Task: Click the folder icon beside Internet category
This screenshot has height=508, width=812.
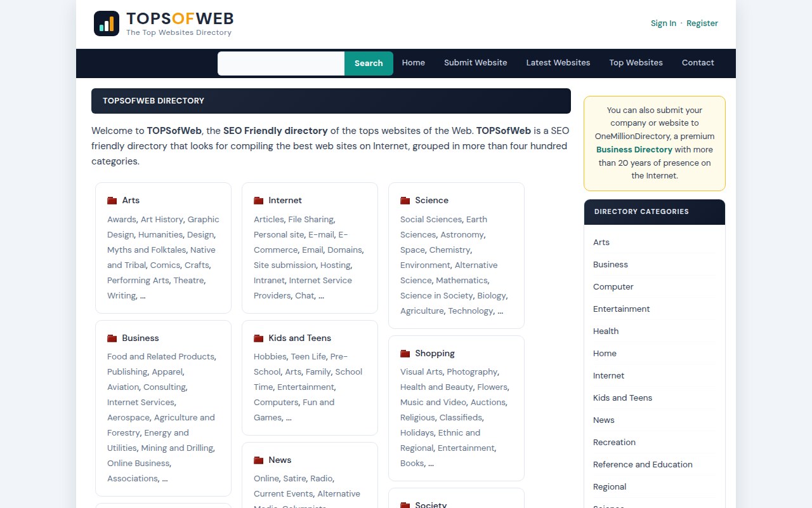Action: (x=259, y=201)
